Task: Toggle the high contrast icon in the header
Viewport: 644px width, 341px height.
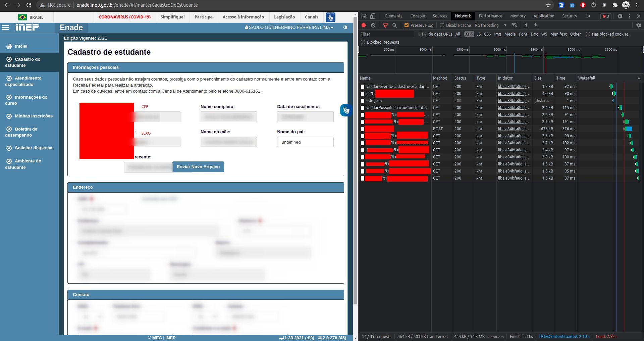Action: [x=345, y=28]
